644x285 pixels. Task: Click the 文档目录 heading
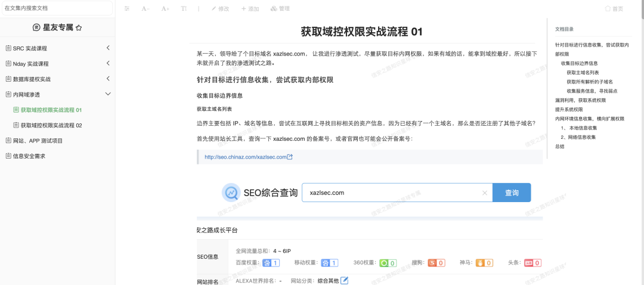tap(564, 29)
